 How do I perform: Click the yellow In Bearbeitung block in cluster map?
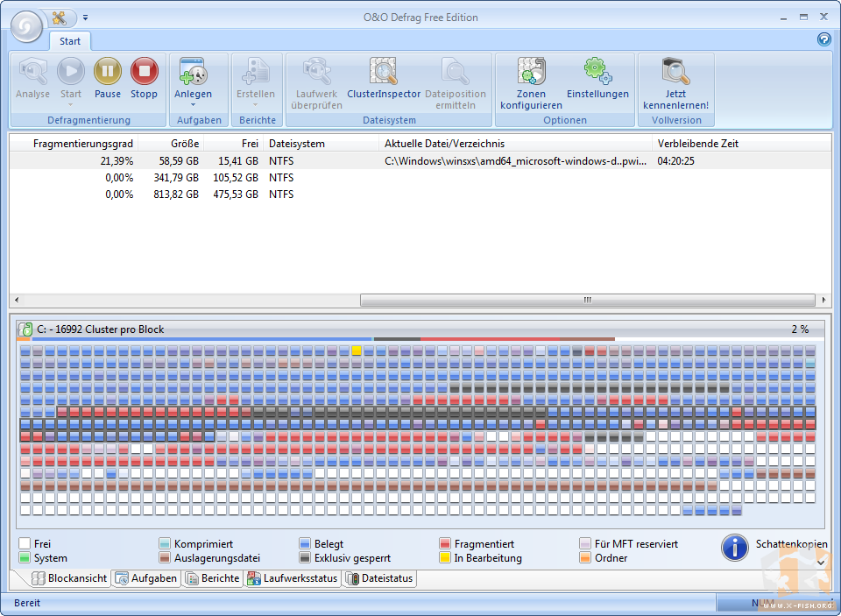(357, 350)
